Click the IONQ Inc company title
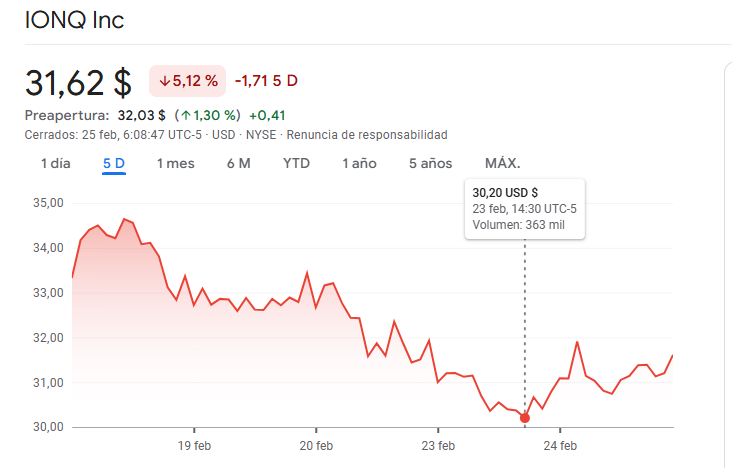 tap(75, 20)
